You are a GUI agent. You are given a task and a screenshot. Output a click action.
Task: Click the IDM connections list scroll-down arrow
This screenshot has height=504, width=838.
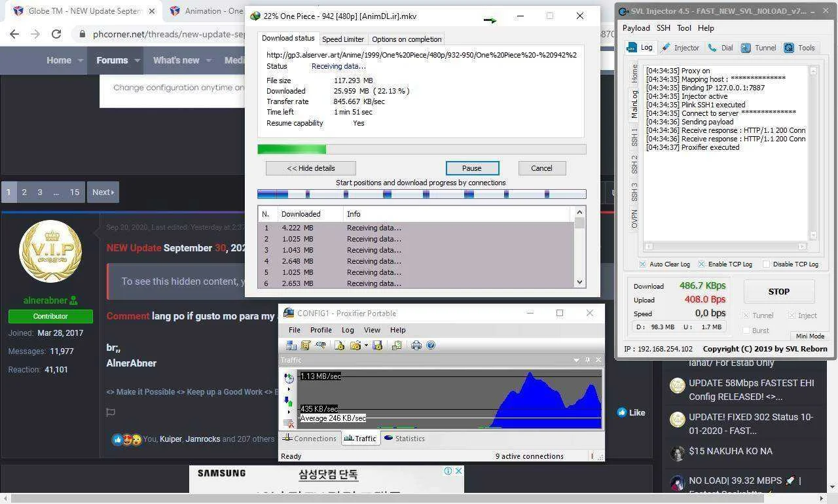point(579,282)
